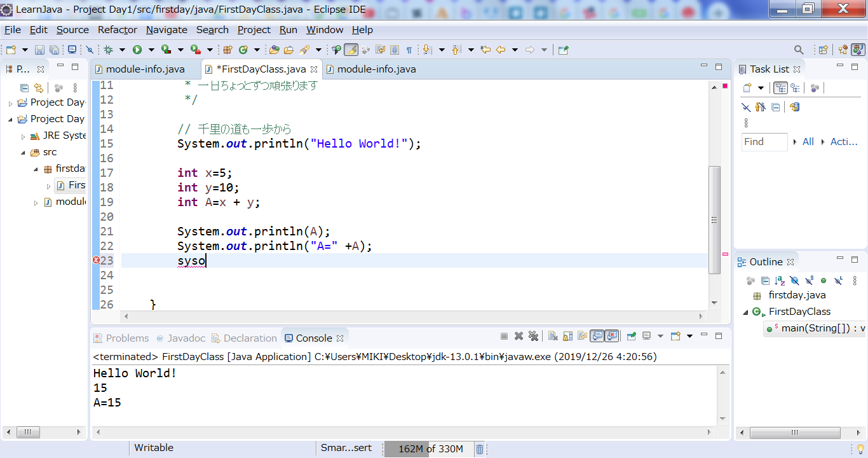
Task: Toggle Show Console When Standard Error Changes
Action: click(x=612, y=337)
